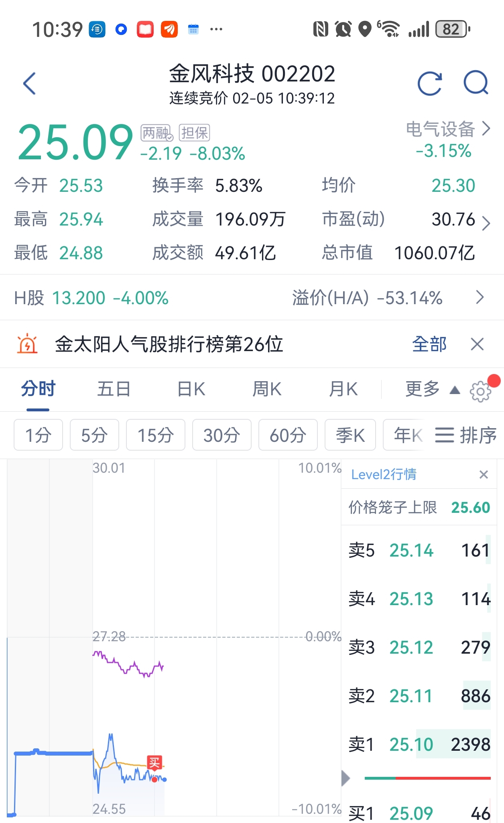
Task: Tap the orange alarm ranking icon
Action: (27, 344)
